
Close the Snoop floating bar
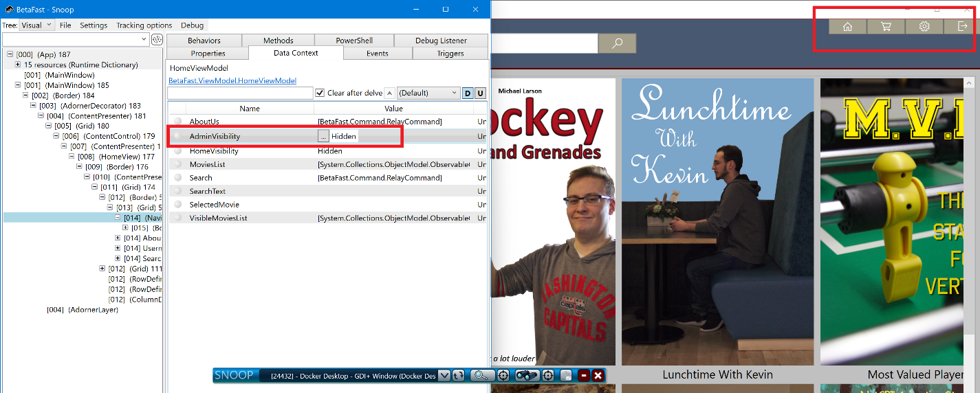pyautogui.click(x=598, y=375)
